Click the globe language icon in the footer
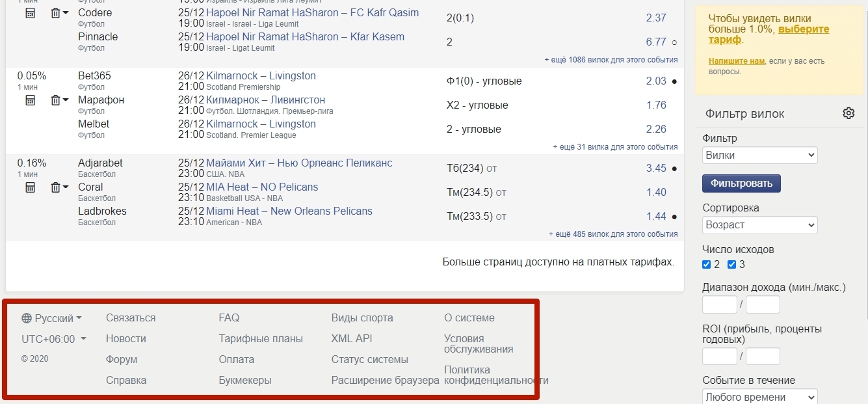The width and height of the screenshot is (868, 404). point(27,318)
